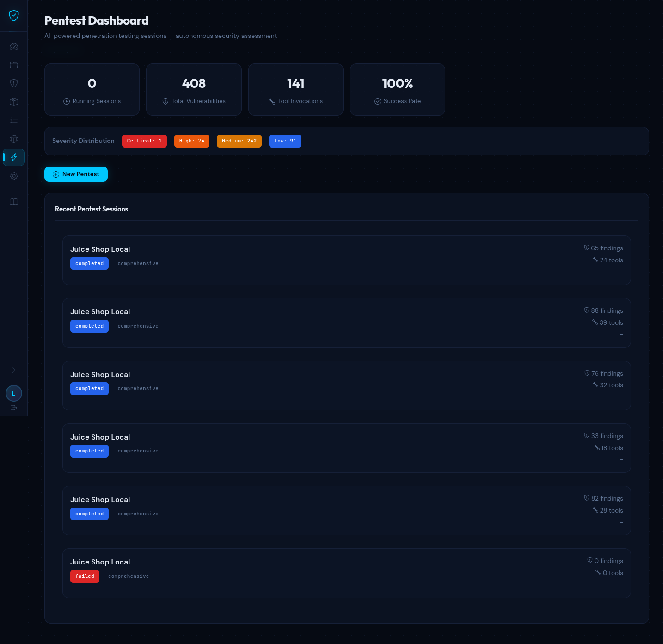Select the Medium: 242 severity badge
Screen dimensions: 663x644
click(x=239, y=141)
